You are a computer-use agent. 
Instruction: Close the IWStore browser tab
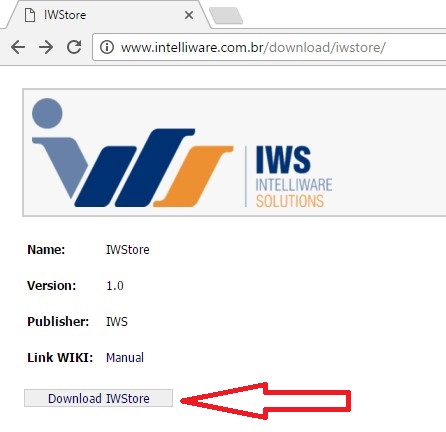(189, 15)
